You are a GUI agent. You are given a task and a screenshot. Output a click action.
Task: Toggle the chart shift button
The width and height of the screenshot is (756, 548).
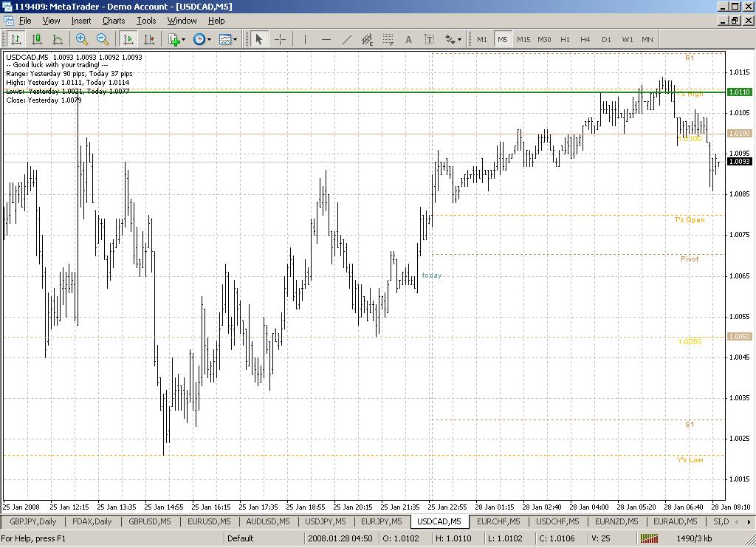click(149, 39)
